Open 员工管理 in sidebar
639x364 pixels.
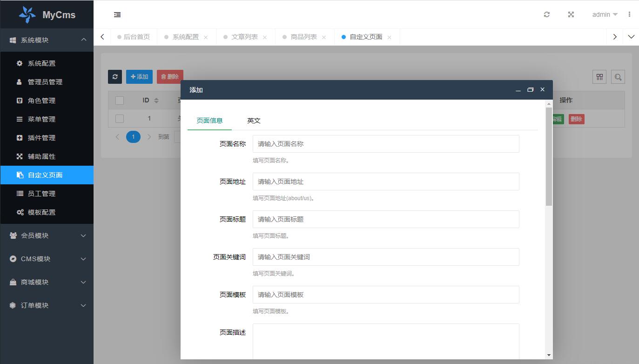(x=47, y=194)
